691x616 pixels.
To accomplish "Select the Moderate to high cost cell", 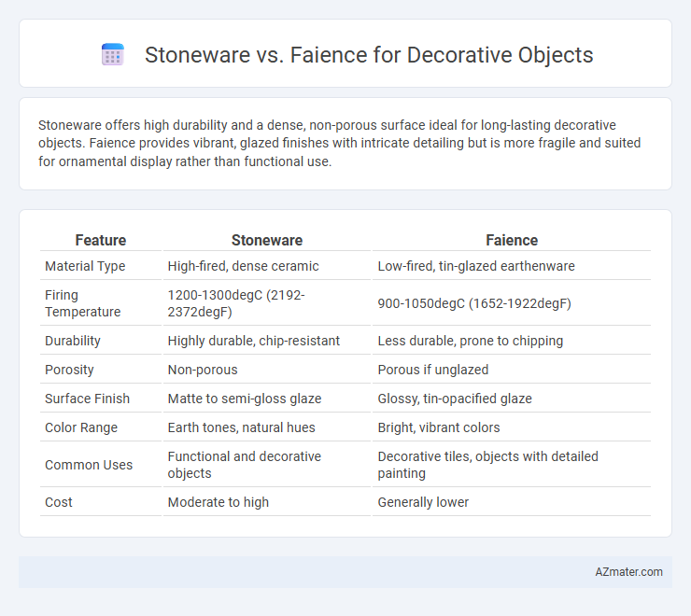I will point(219,502).
